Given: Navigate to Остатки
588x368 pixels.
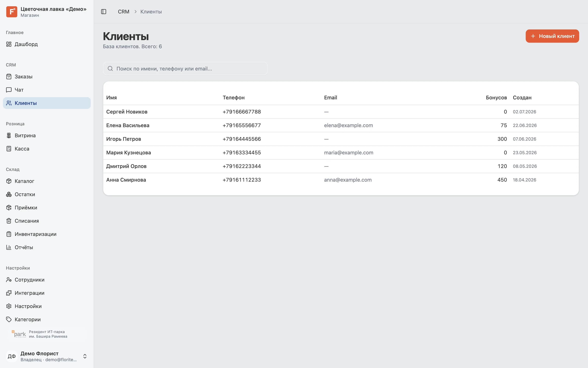Looking at the screenshot, I should 47,194.
